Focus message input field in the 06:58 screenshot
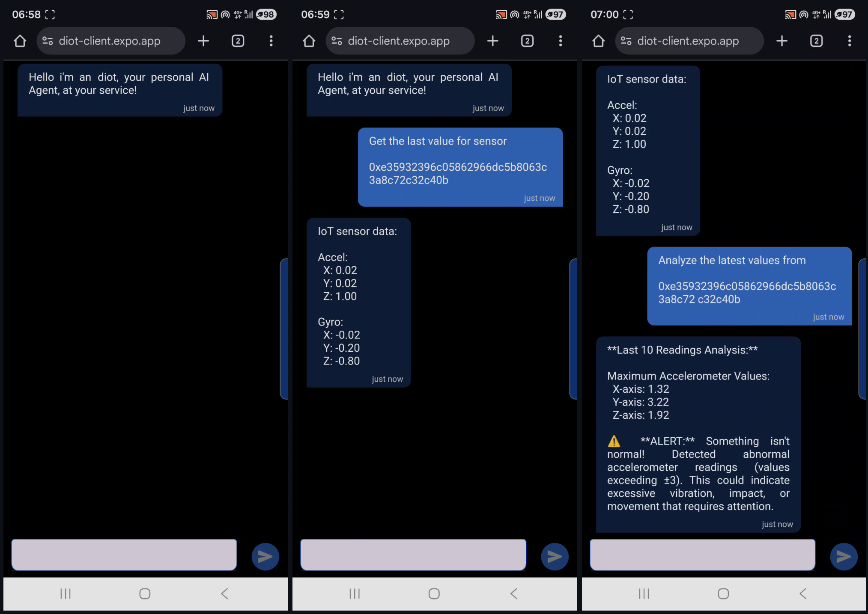This screenshot has width=868, height=614. click(124, 555)
